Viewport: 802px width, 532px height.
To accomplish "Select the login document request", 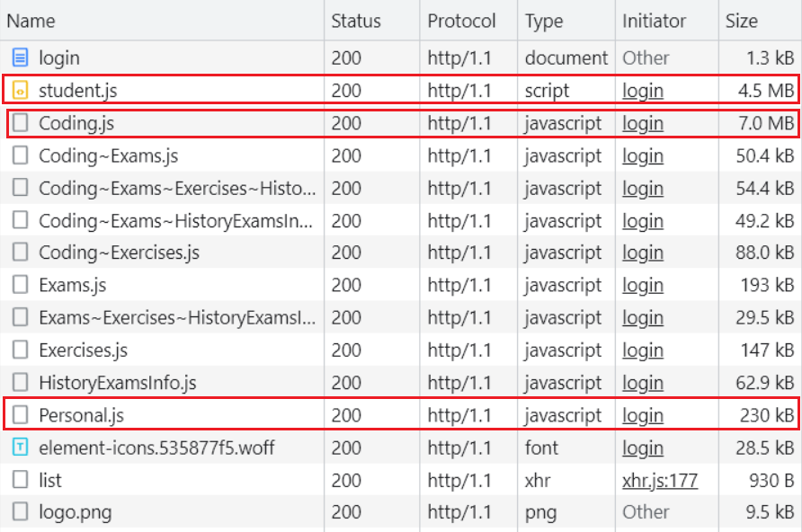I will tap(59, 58).
